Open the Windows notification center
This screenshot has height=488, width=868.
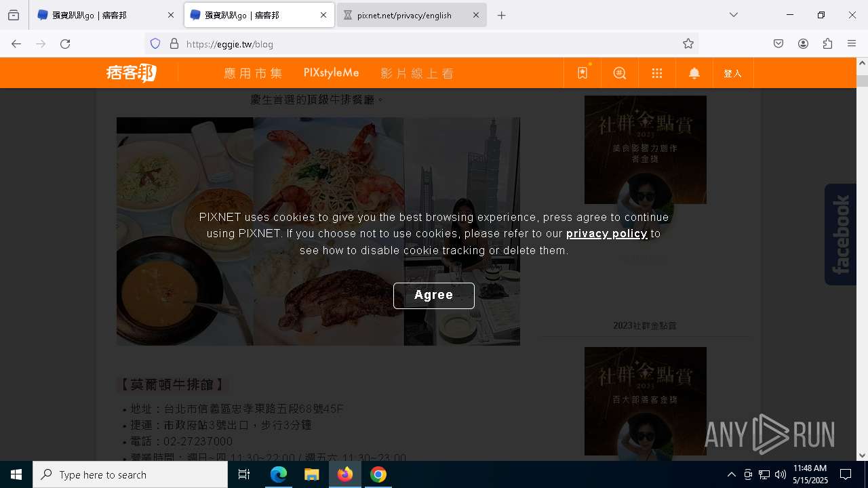[x=846, y=474]
